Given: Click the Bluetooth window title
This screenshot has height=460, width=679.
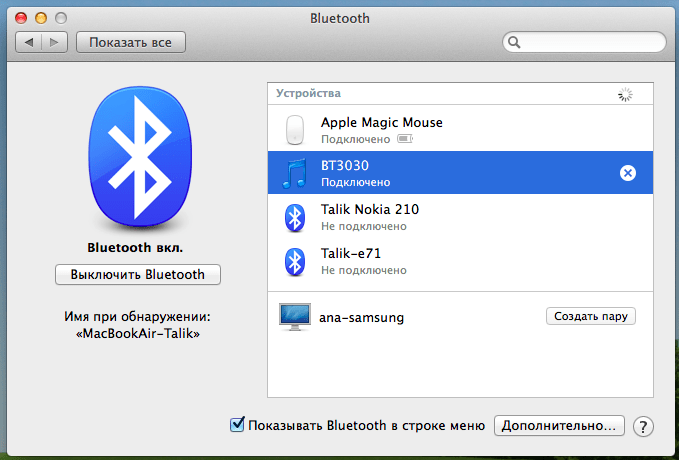Looking at the screenshot, I should tap(340, 18).
